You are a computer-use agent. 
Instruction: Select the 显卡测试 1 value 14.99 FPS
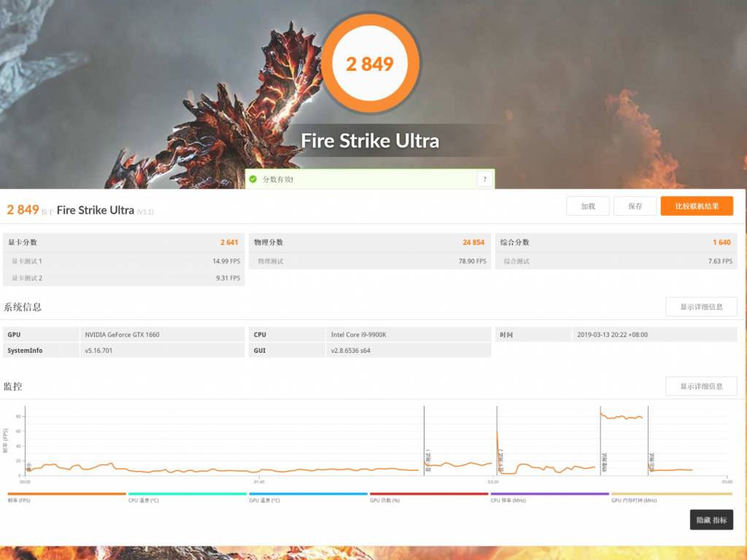tap(226, 262)
